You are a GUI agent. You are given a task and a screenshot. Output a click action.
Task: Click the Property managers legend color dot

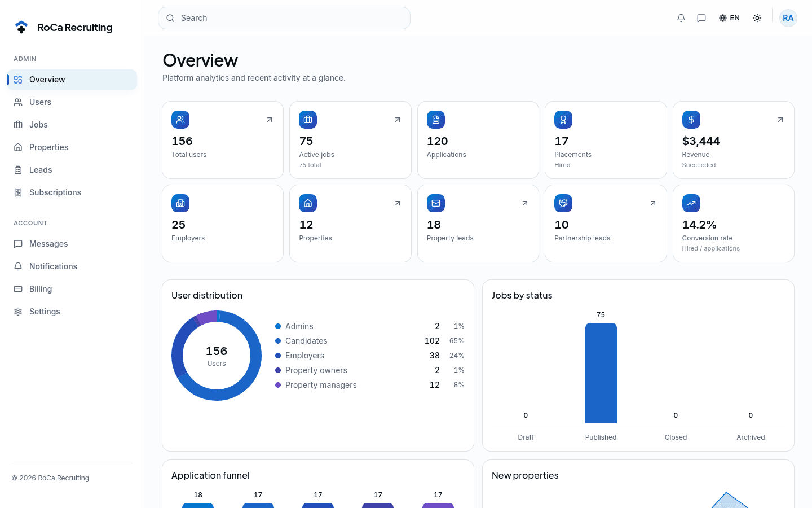pos(278,385)
